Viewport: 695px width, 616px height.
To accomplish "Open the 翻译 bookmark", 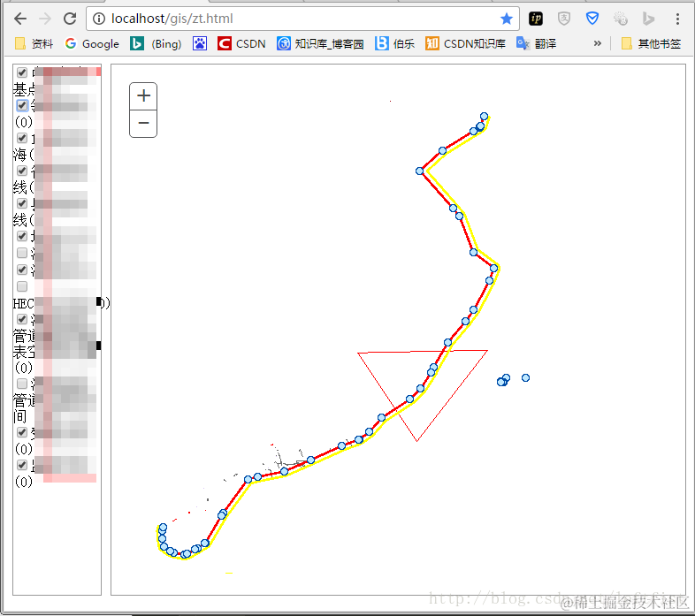I will coord(537,43).
